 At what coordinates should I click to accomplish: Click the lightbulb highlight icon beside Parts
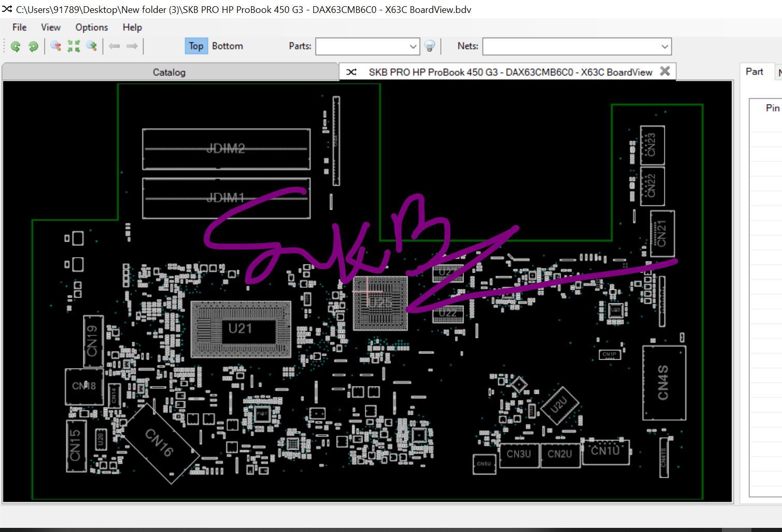coord(429,47)
